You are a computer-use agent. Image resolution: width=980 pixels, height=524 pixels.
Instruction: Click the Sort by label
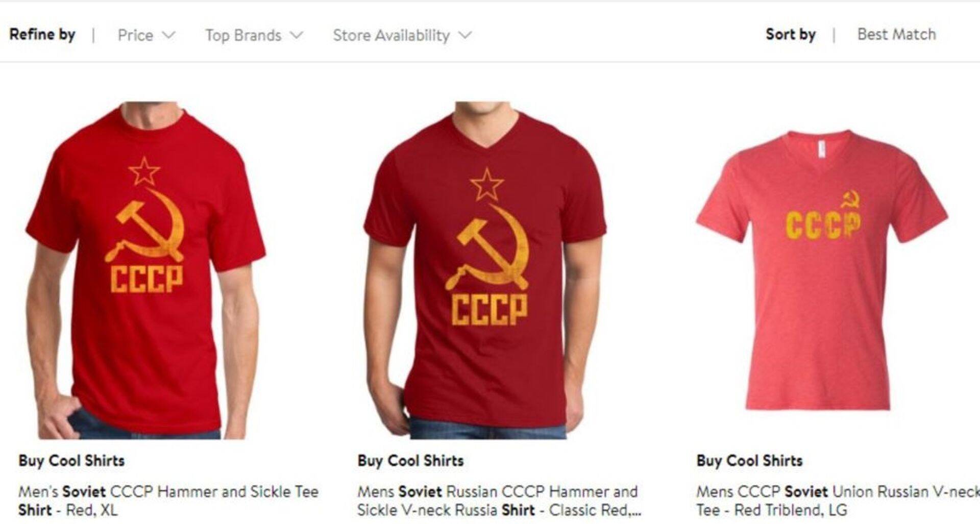[x=790, y=35]
